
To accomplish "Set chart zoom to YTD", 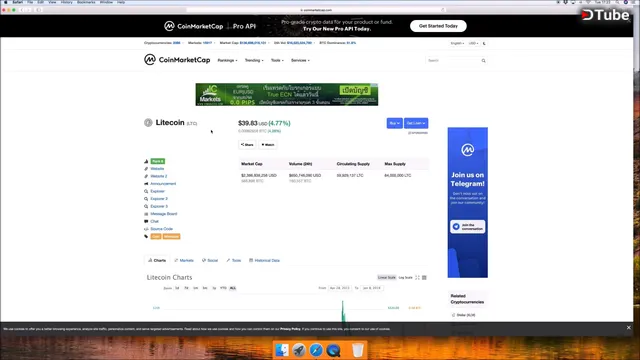I will click(x=223, y=288).
